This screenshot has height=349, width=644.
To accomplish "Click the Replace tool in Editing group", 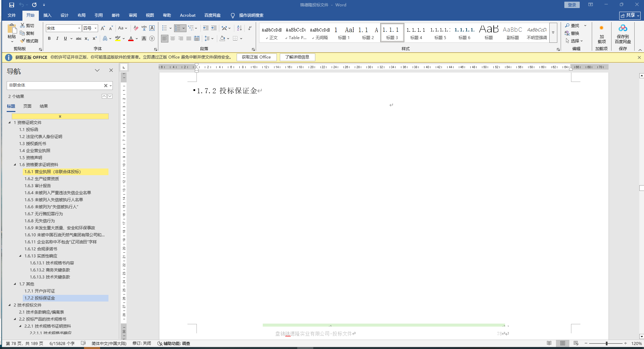I will [x=572, y=33].
